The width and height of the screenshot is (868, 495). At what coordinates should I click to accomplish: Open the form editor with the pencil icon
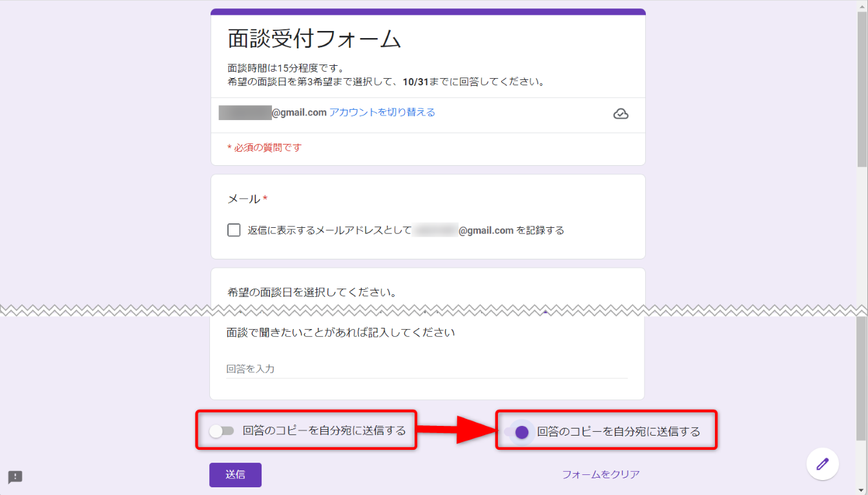coord(822,464)
